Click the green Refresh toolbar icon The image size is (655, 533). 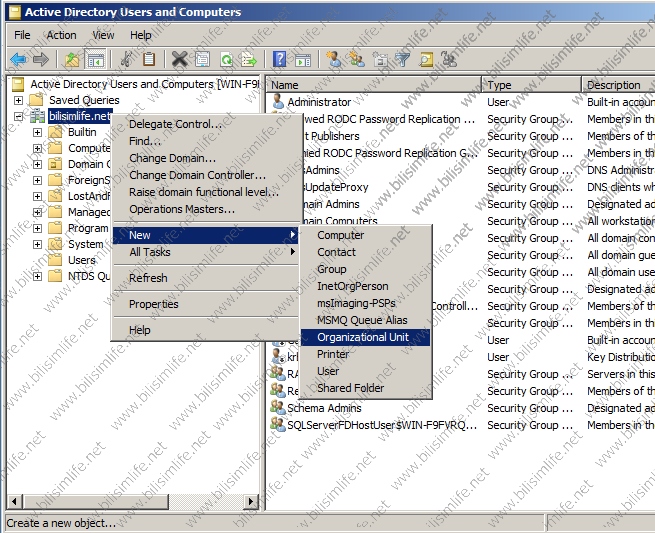[x=226, y=59]
